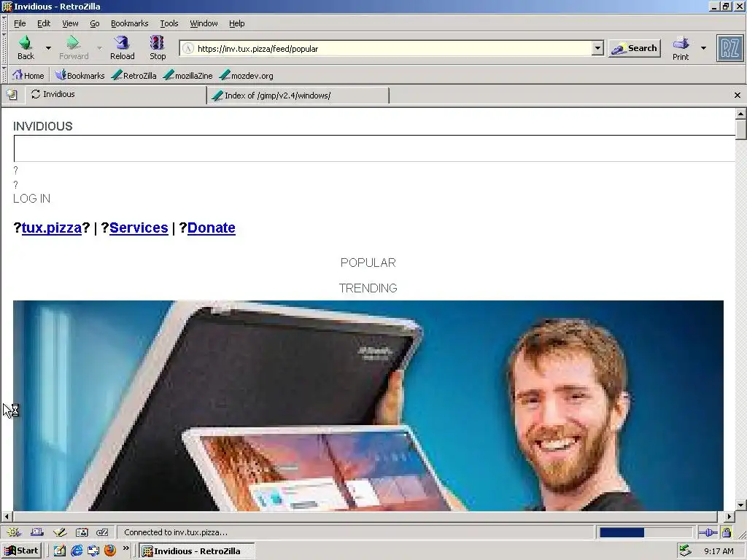Click the Invidious search input box
The image size is (747, 560).
(x=374, y=149)
